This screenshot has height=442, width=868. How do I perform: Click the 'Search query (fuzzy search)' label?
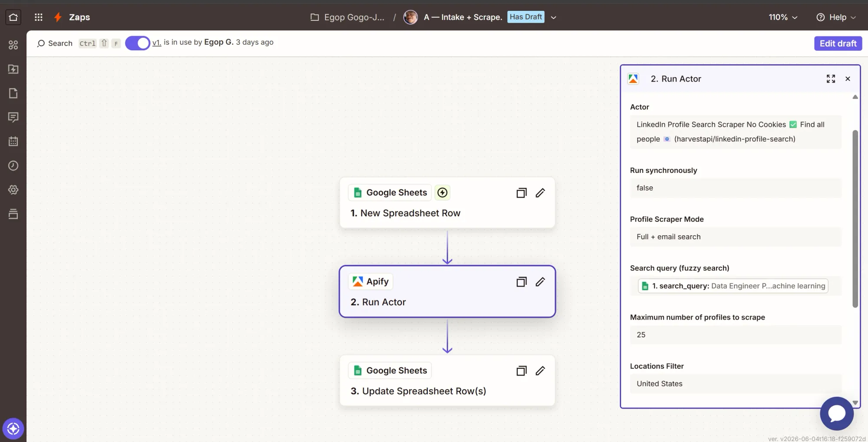pyautogui.click(x=680, y=268)
